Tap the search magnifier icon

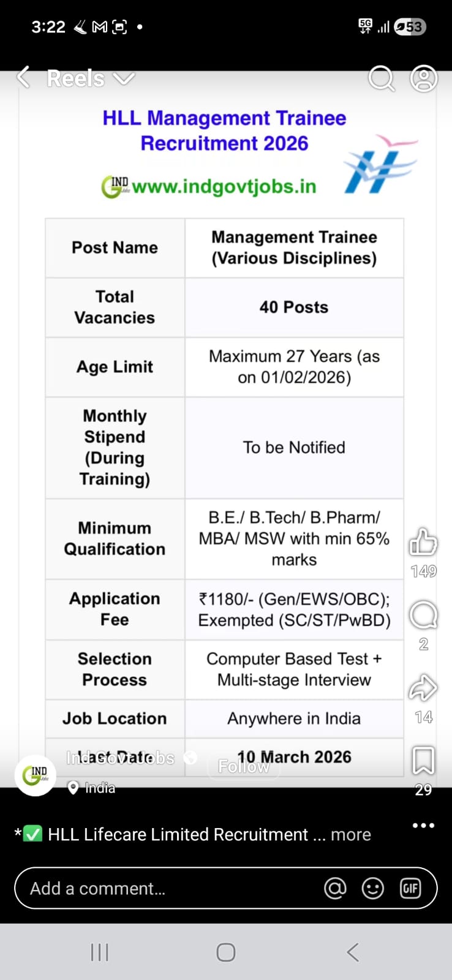coord(381,78)
